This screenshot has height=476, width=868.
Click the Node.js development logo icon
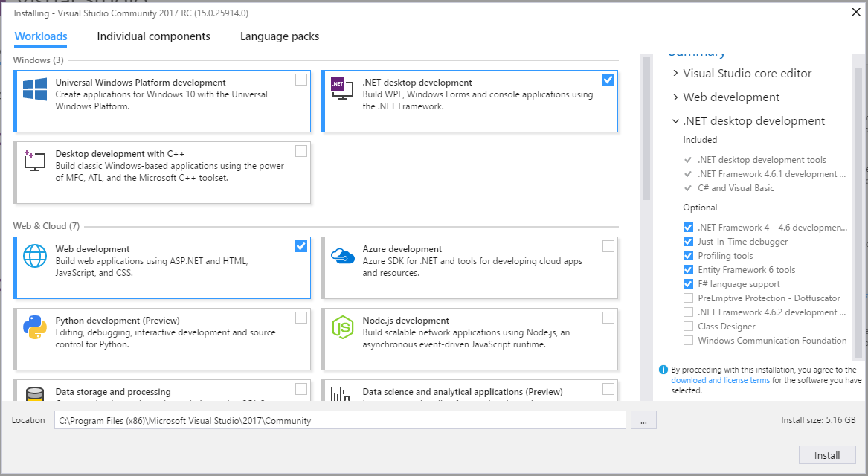pyautogui.click(x=342, y=327)
